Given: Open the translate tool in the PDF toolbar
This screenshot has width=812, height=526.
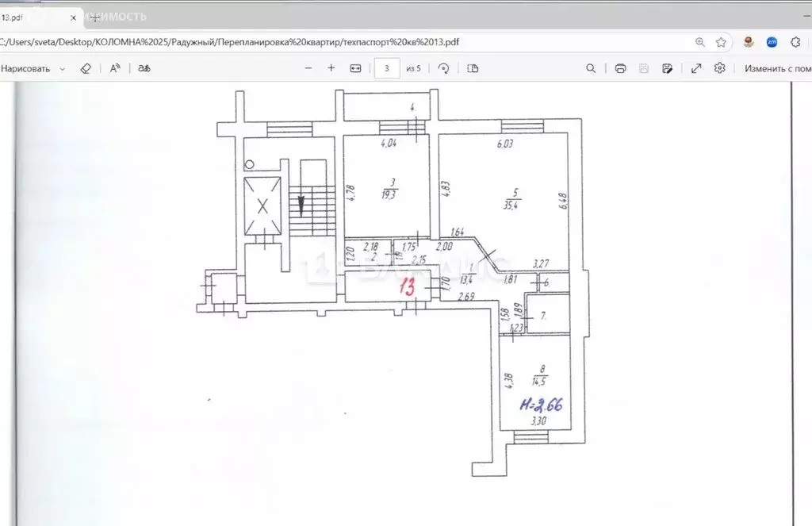Looking at the screenshot, I should pos(144,68).
